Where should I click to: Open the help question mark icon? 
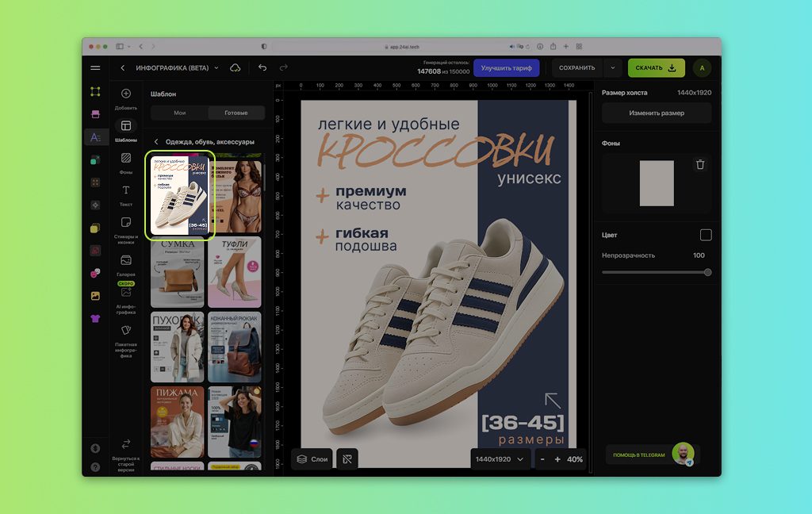click(x=95, y=467)
